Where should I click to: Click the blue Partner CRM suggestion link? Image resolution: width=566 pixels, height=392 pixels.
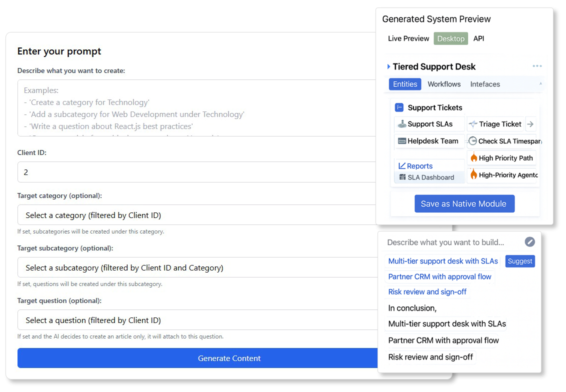pos(439,276)
